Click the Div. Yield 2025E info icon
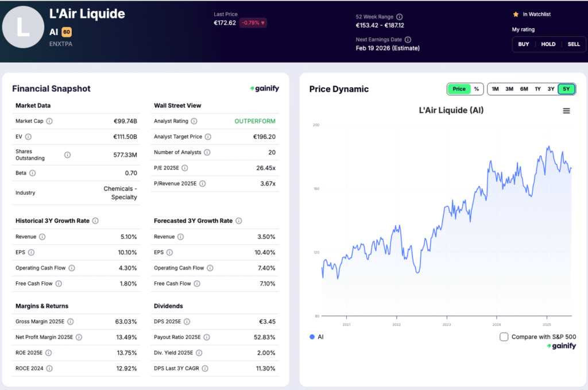The width and height of the screenshot is (588, 390). pos(198,352)
